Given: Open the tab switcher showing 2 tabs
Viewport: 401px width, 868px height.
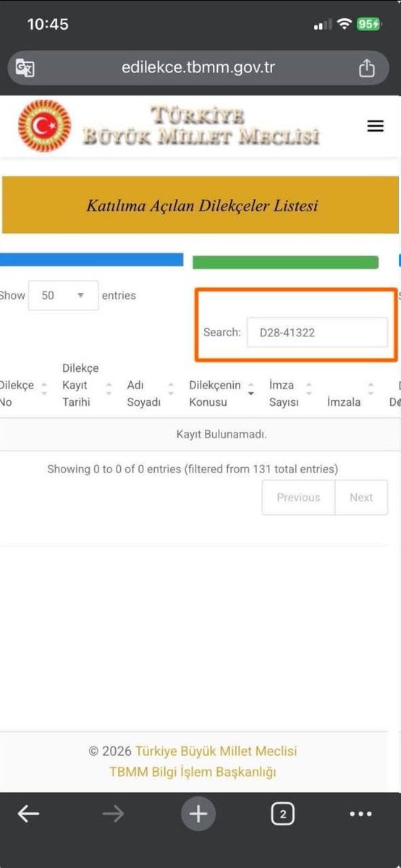Looking at the screenshot, I should pyautogui.click(x=282, y=814).
